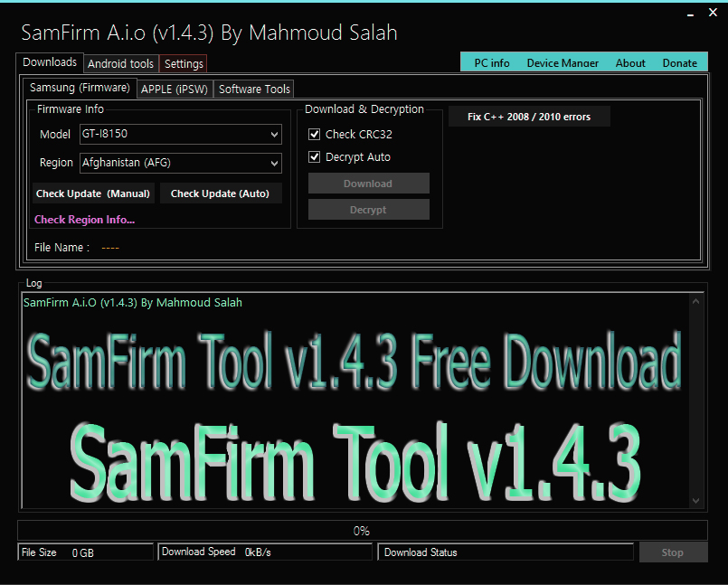Open the Software Tools sub-tab
The image size is (728, 585).
(254, 90)
